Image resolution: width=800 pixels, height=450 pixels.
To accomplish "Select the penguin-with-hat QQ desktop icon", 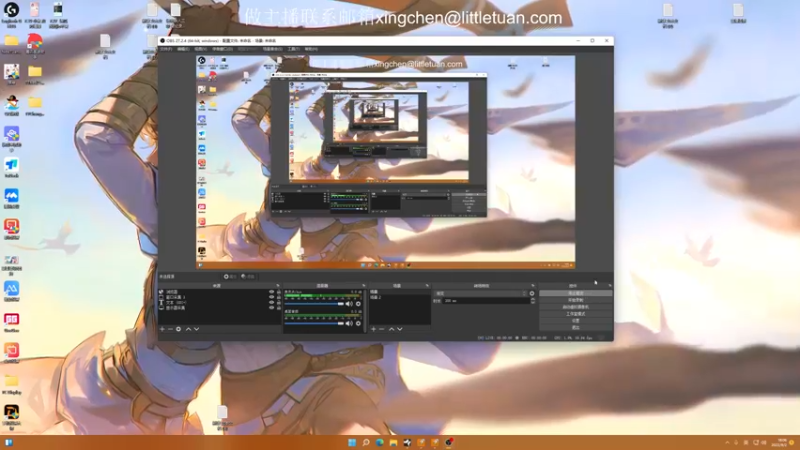I will (x=11, y=106).
